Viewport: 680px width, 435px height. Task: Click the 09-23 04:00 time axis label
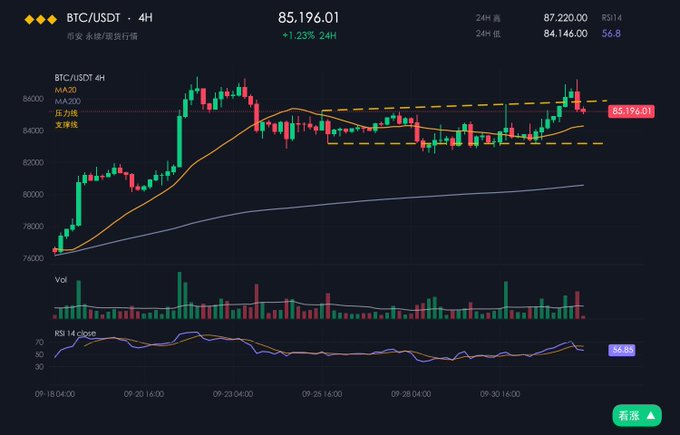pos(233,394)
